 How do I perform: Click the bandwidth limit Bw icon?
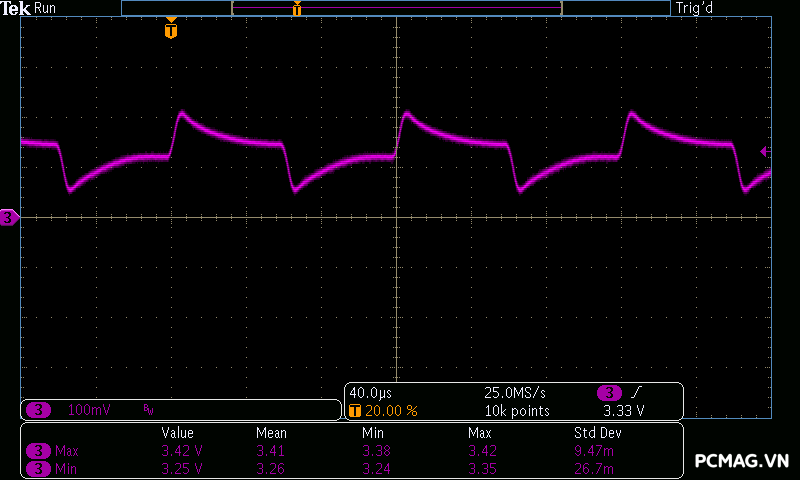(x=148, y=410)
